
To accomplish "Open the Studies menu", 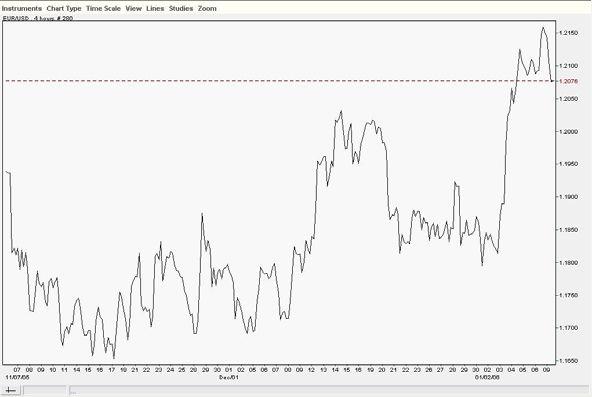I will click(x=181, y=8).
